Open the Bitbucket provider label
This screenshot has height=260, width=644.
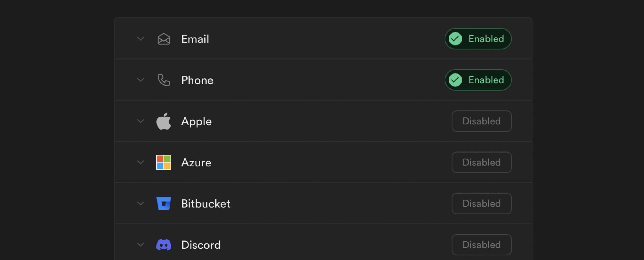point(206,204)
